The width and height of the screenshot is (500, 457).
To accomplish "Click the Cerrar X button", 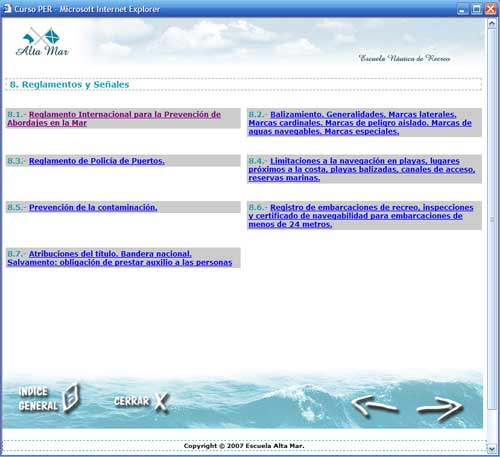I will [x=141, y=401].
